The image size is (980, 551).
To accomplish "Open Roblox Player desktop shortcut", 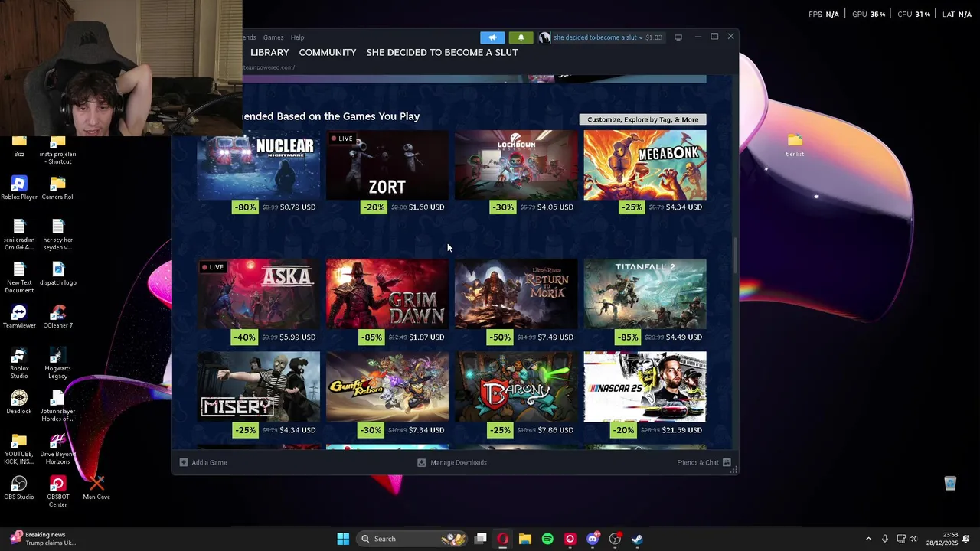I will [19, 187].
